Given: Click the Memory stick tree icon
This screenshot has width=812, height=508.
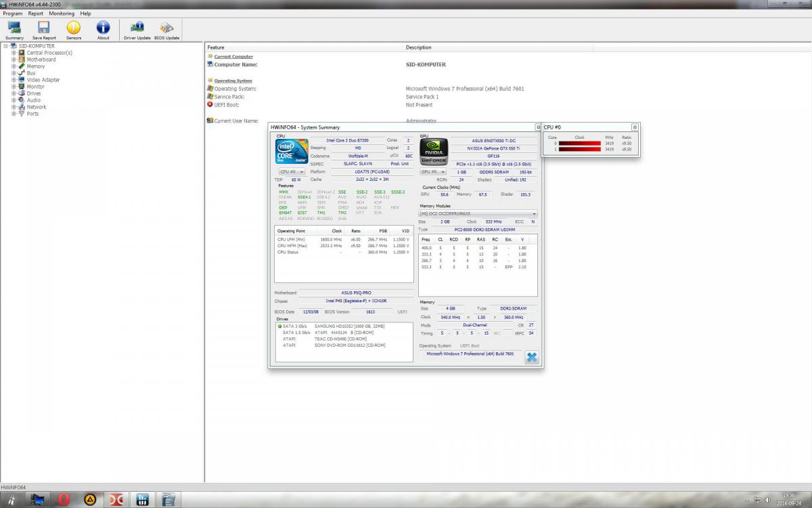Looking at the screenshot, I should (x=22, y=66).
